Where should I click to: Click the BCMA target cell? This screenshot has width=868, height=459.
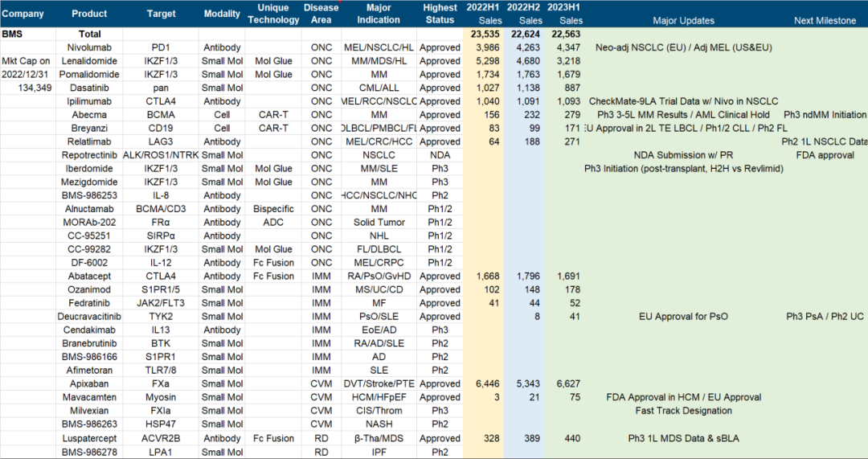(x=161, y=115)
